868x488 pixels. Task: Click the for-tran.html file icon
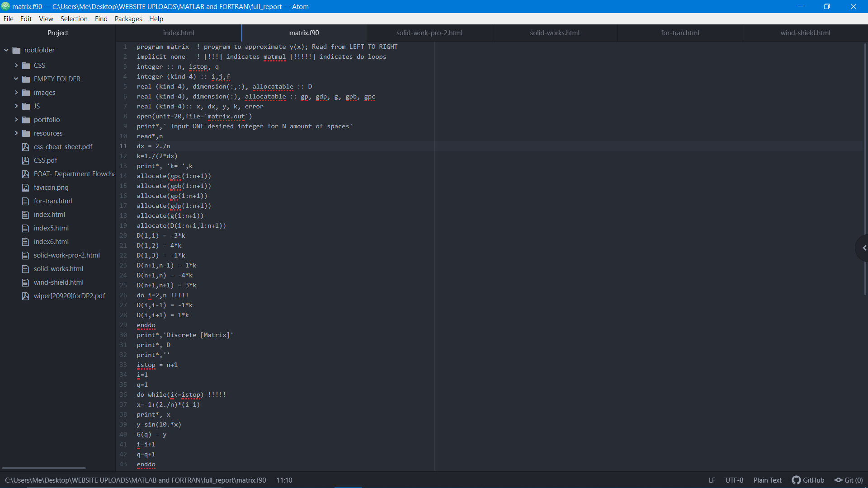26,201
